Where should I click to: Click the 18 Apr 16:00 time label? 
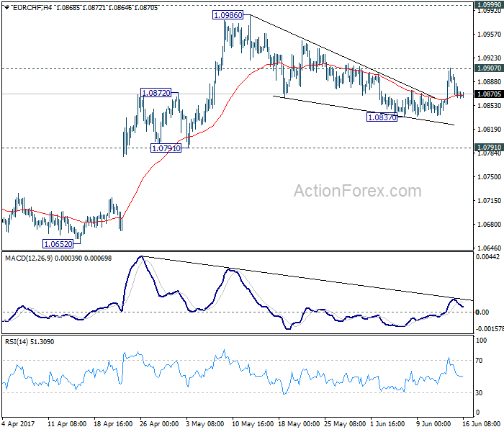coord(113,424)
